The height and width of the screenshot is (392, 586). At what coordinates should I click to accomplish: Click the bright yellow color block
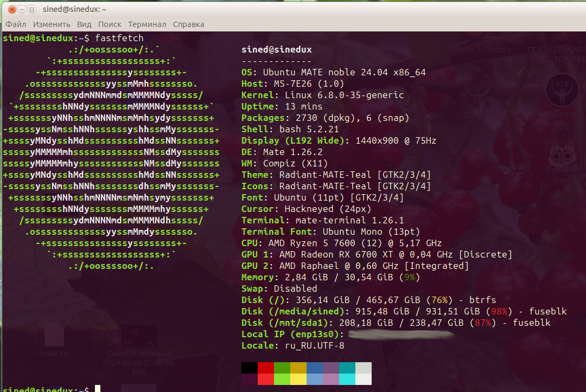tap(298, 379)
